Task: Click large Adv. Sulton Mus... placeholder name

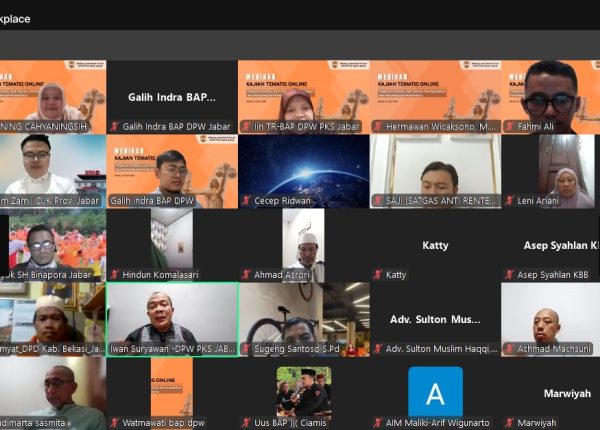Action: pos(435,319)
